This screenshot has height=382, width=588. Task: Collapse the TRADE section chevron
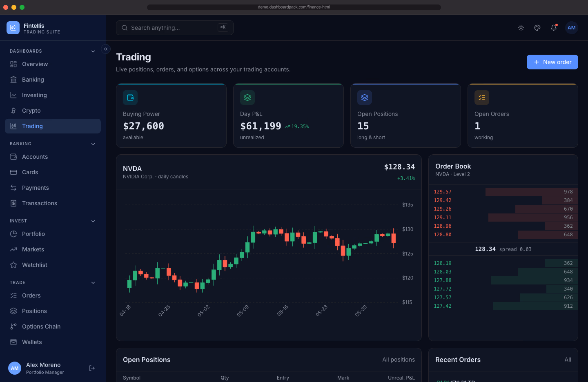point(93,283)
